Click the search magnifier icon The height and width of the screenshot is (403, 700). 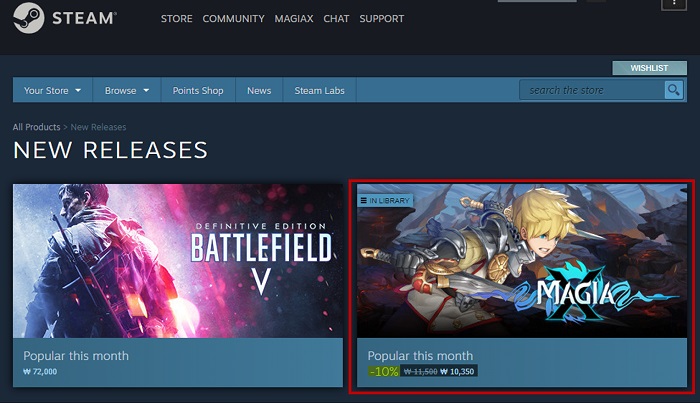click(x=674, y=90)
